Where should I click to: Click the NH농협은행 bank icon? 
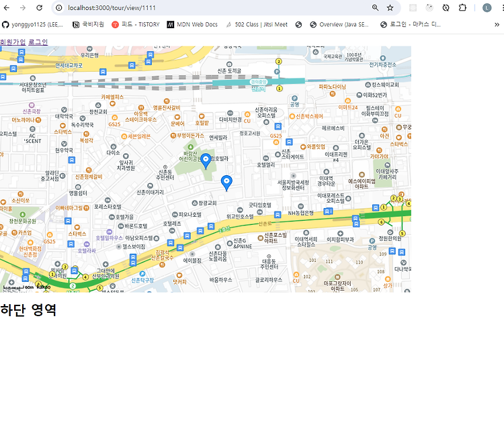[301, 206]
